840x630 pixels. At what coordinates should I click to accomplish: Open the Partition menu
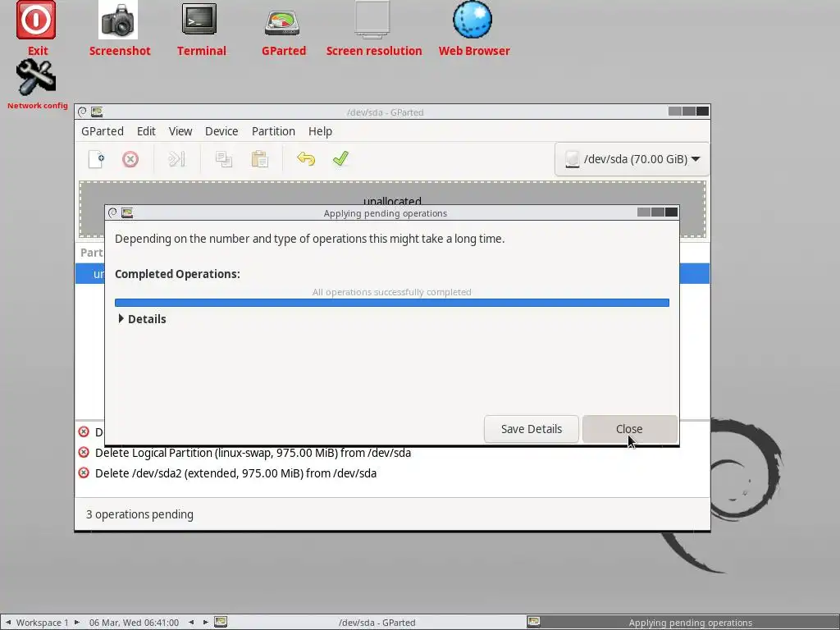[273, 131]
